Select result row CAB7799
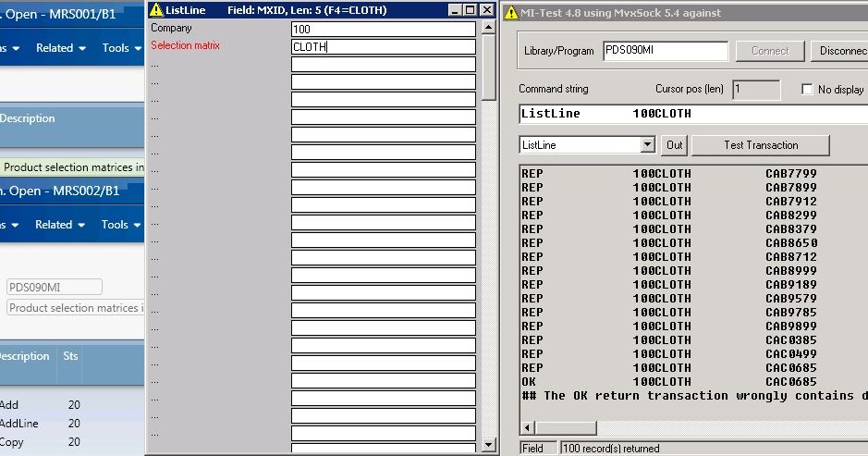The height and width of the screenshot is (456, 868). click(x=694, y=173)
